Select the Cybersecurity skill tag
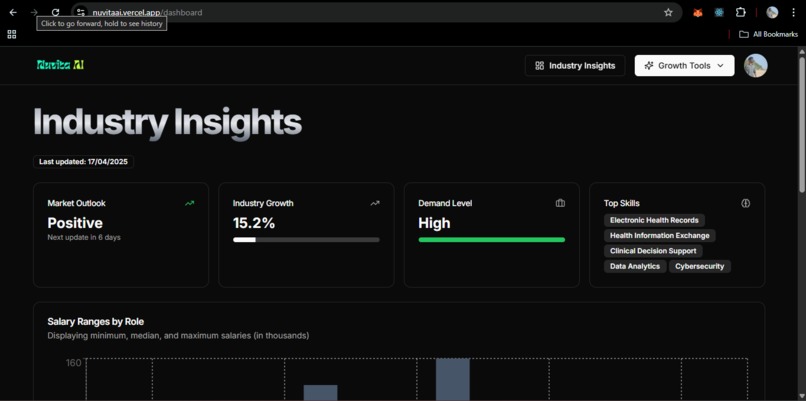Image resolution: width=806 pixels, height=401 pixels. point(700,266)
